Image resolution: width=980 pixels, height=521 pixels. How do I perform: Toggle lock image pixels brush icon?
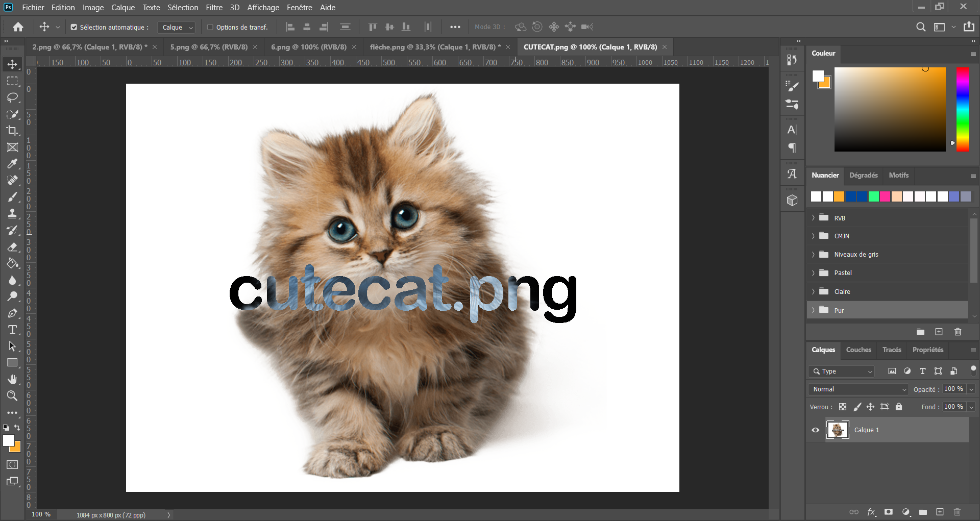click(x=857, y=407)
